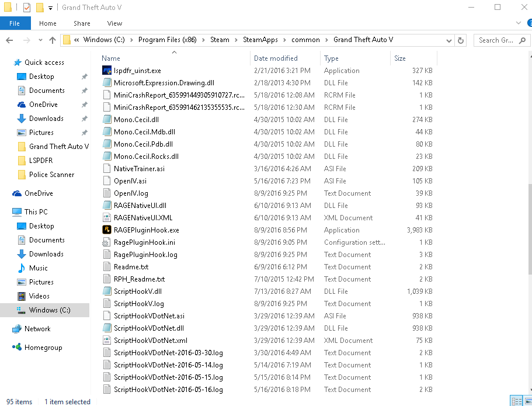Click the search magnifier icon
This screenshot has height=406, width=532.
[523, 40]
